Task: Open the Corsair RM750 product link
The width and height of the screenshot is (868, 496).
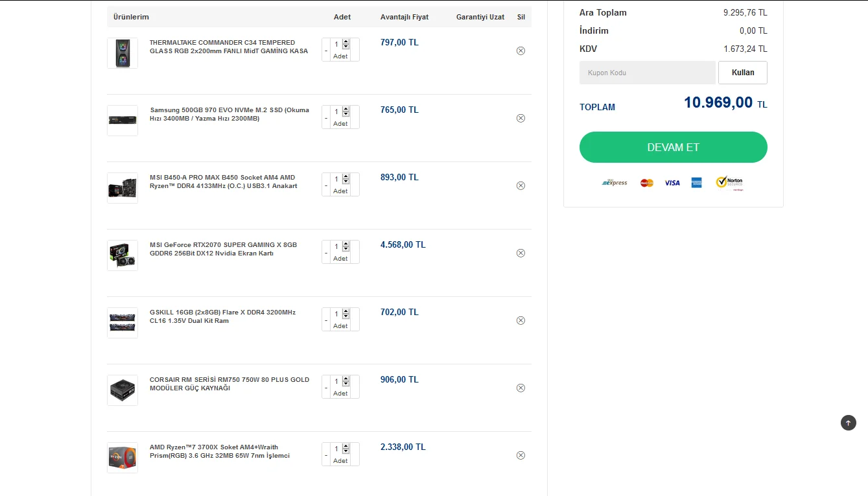Action: pos(229,384)
